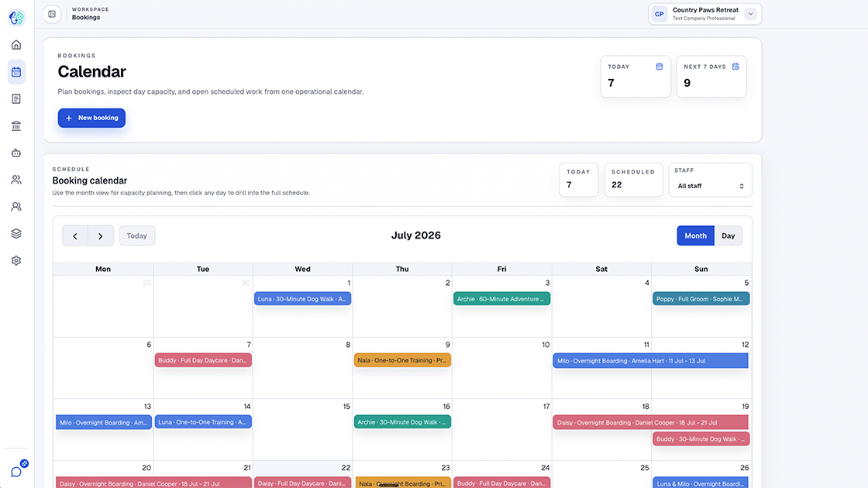Open Daisy Overnight Boarding on July 20
Viewport: 868px width, 488px height.
coord(153,483)
